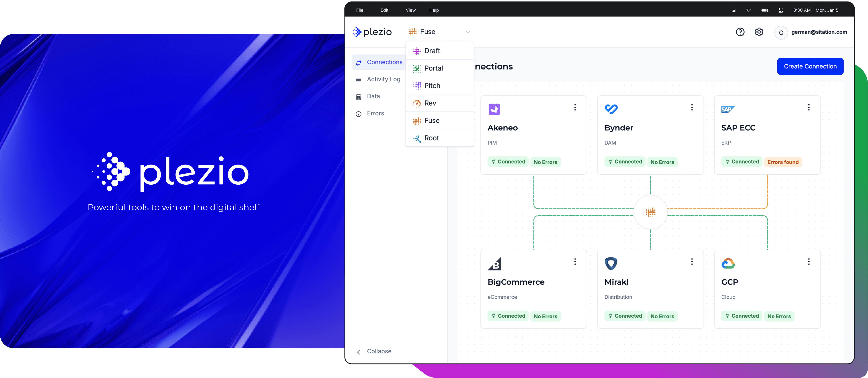Viewport: 868px width, 378px height.
Task: Click the signal strength icon in menu bar
Action: [x=734, y=10]
